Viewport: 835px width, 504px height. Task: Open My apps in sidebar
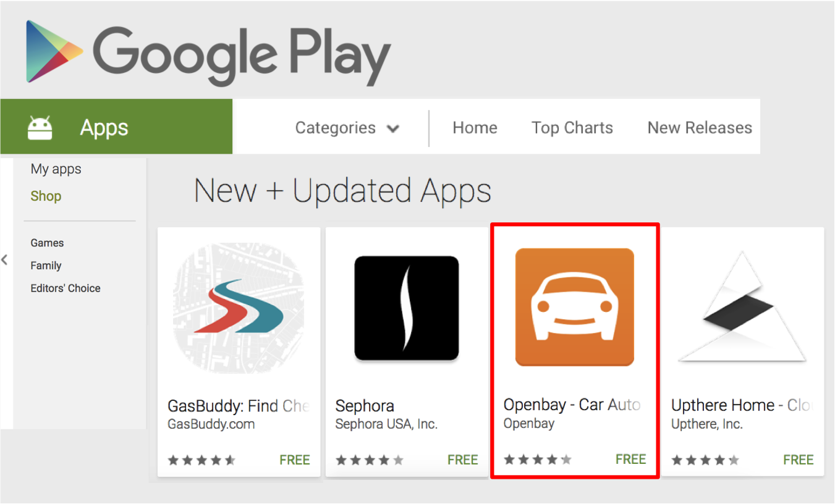click(56, 169)
